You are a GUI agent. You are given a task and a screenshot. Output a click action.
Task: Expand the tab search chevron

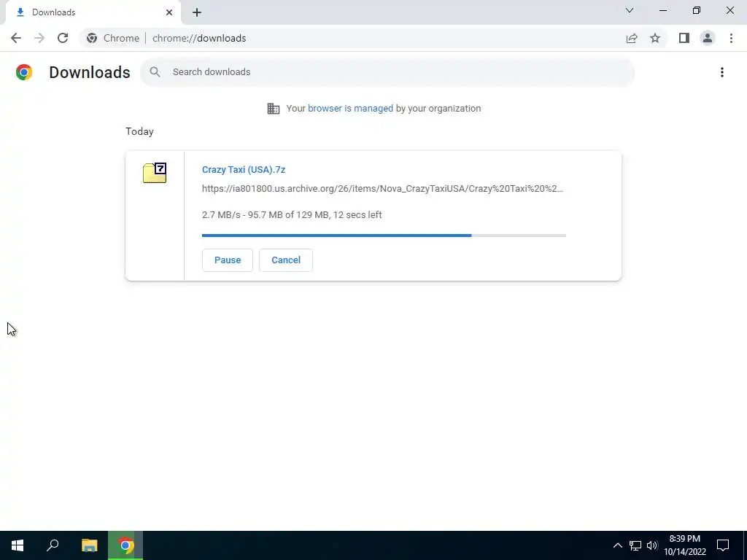pos(630,10)
